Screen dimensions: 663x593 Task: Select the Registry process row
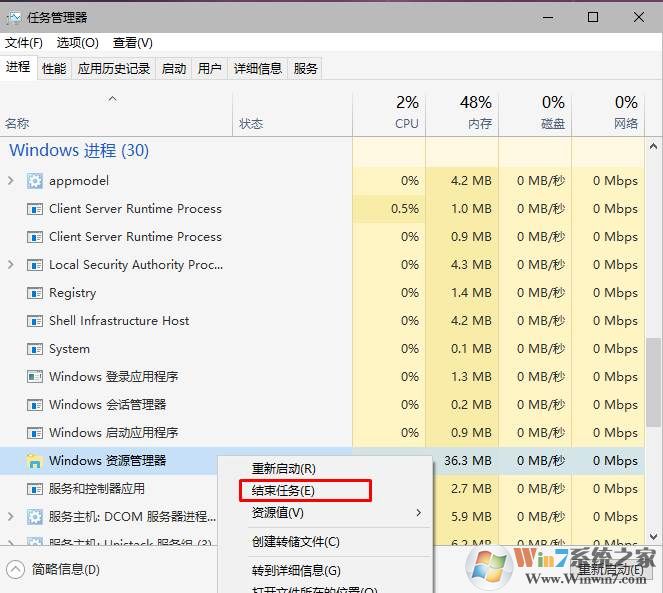click(322, 293)
